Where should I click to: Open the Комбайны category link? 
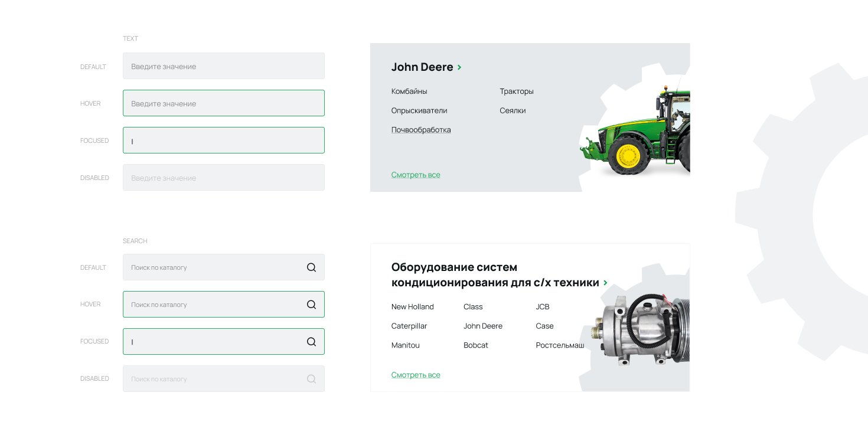click(x=409, y=91)
